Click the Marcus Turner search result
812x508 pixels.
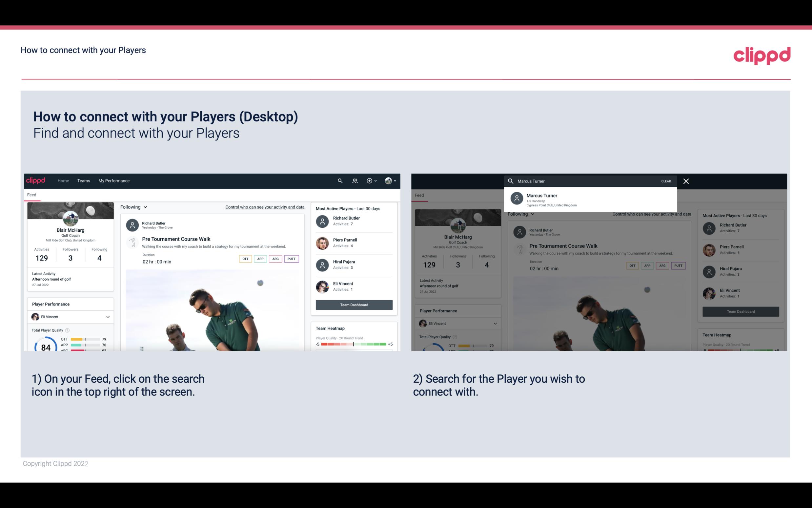tap(590, 200)
